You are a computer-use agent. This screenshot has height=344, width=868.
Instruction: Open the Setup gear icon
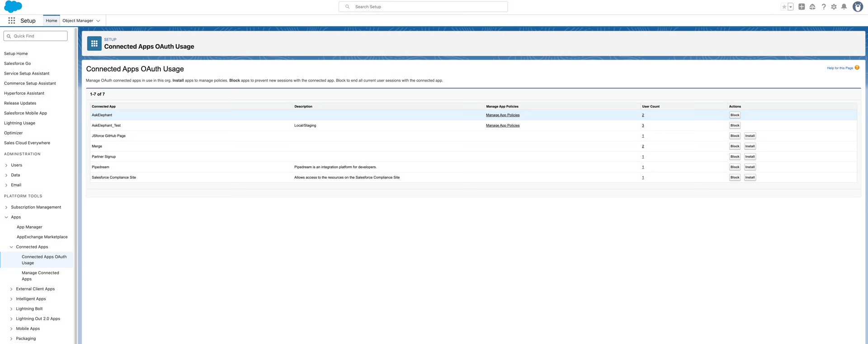834,7
